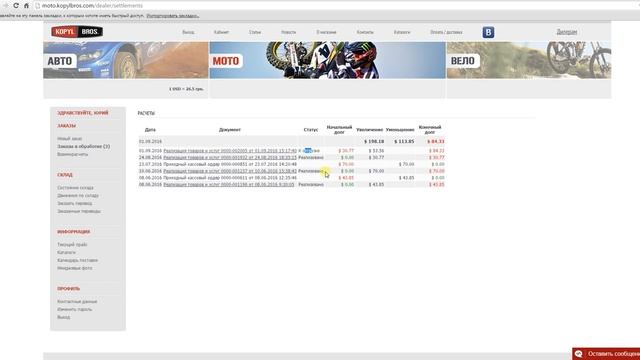640x360 pixels.
Task: Click the Уменьшение column header
Action: pyautogui.click(x=400, y=130)
